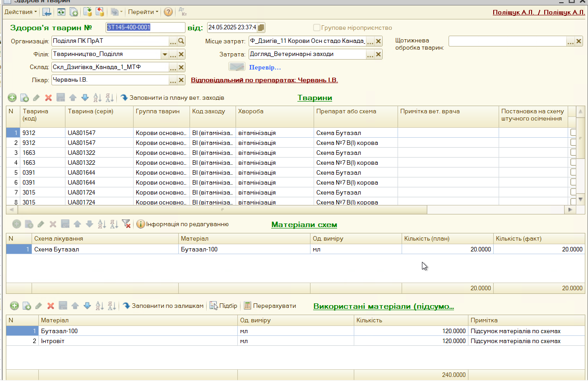Viewport: 588px width, 381px height.
Task: Click Заповнити із плану вет. заходів
Action: point(172,98)
